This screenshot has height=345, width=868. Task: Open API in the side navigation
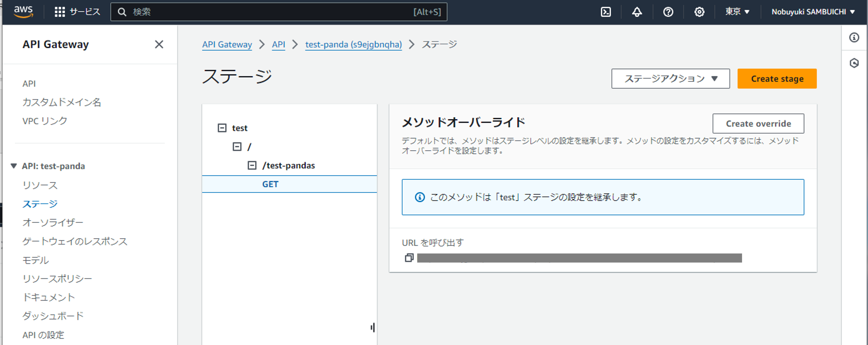click(x=29, y=84)
